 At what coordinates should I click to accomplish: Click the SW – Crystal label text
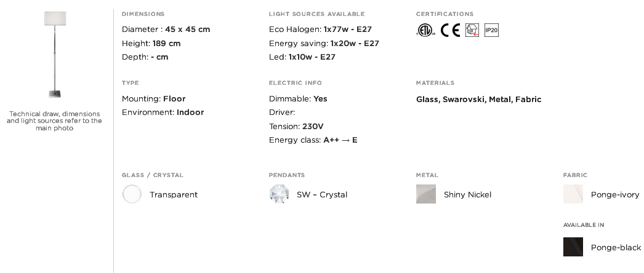tap(322, 195)
